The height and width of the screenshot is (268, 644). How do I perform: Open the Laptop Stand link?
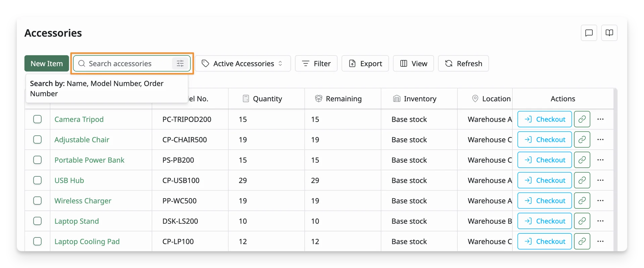click(76, 221)
